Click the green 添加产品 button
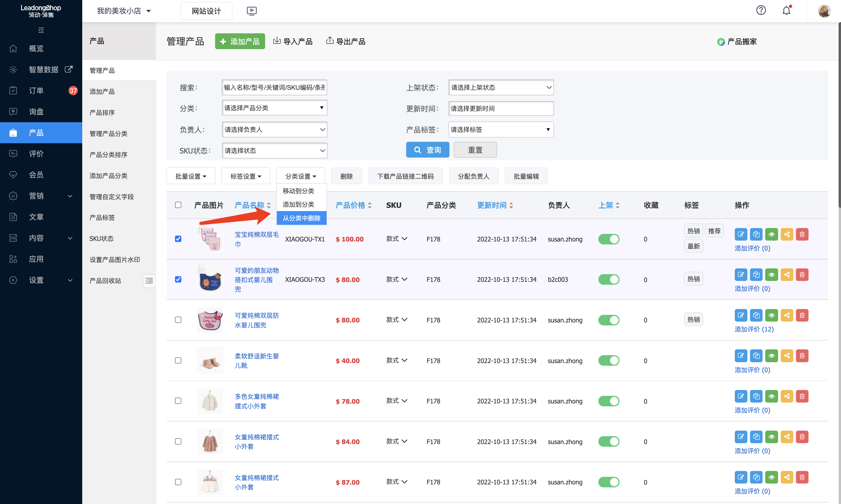 240,41
